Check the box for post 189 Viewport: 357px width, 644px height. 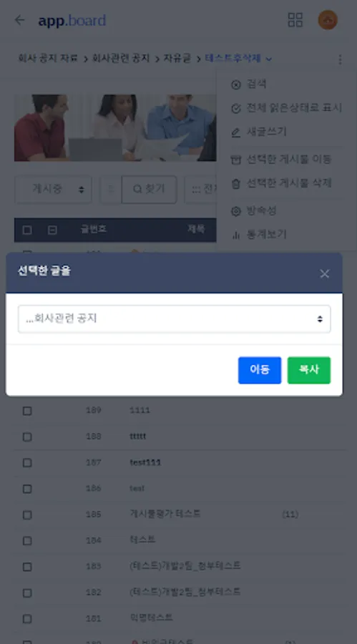tap(27, 411)
